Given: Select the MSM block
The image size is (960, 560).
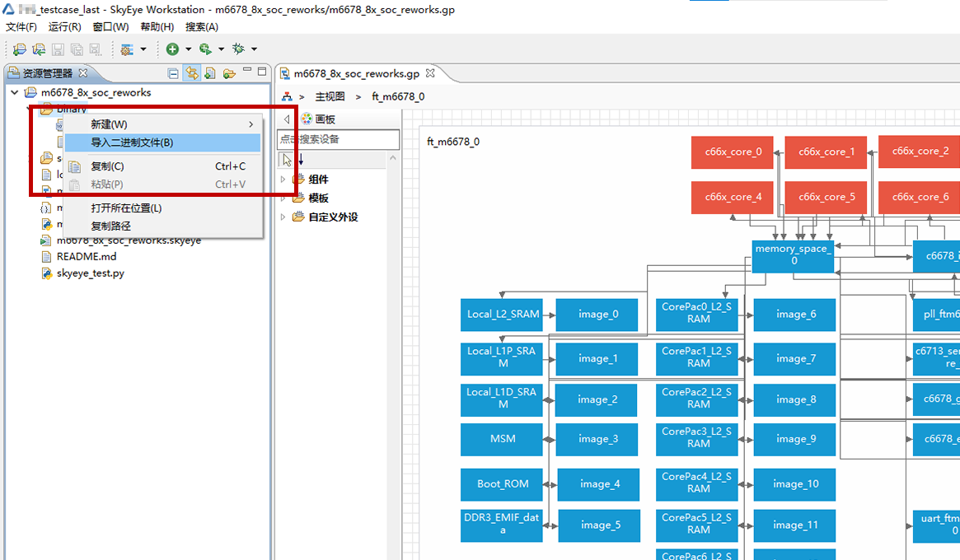Looking at the screenshot, I should click(502, 440).
